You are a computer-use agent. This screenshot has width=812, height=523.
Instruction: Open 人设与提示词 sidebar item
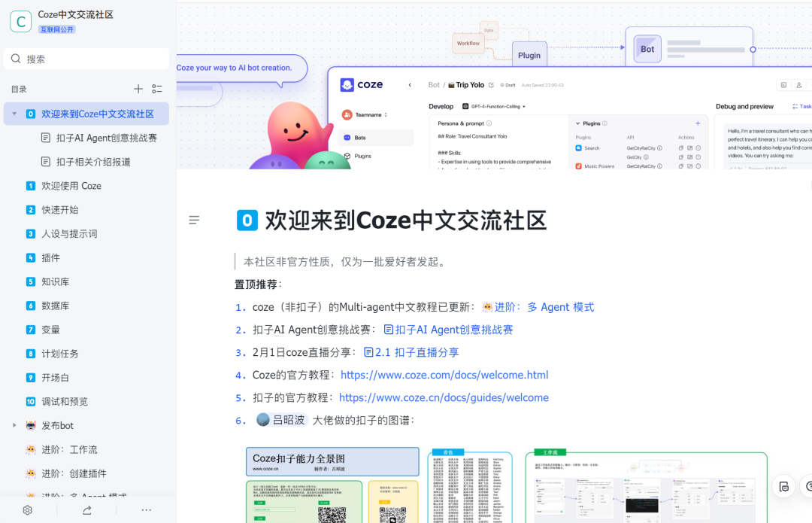tap(69, 234)
